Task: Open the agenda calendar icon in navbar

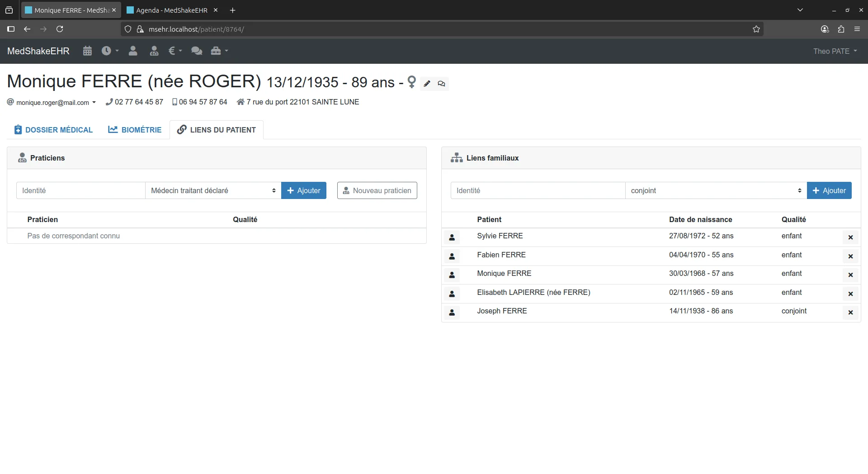Action: coord(87,51)
